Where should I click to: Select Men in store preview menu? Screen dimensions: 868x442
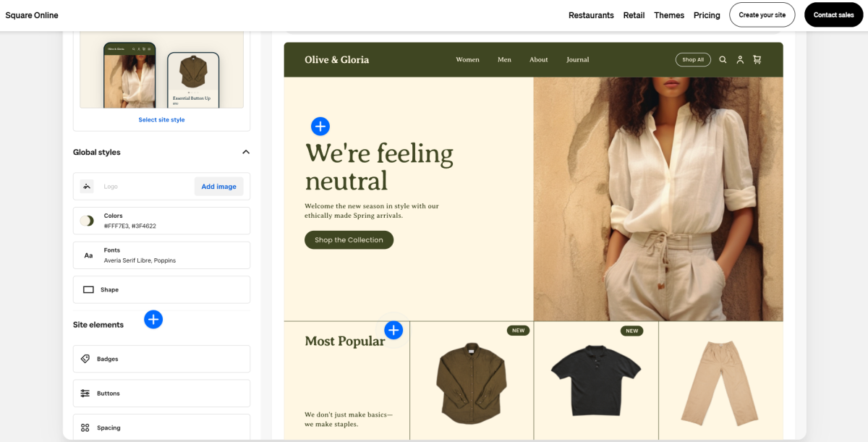pyautogui.click(x=504, y=60)
